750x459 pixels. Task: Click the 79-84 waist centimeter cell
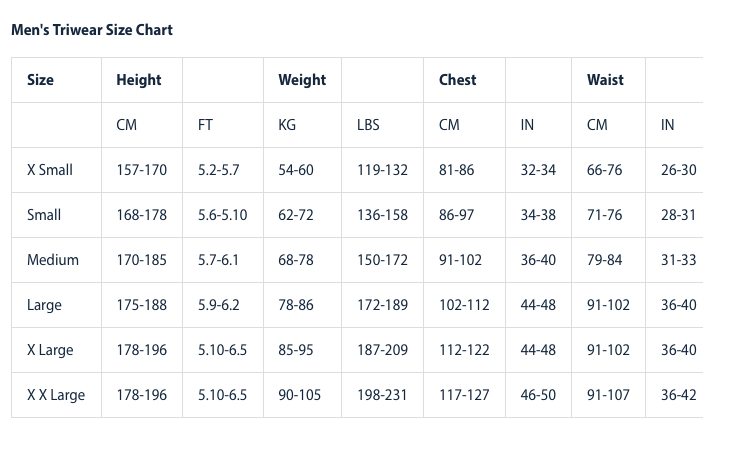tap(605, 260)
